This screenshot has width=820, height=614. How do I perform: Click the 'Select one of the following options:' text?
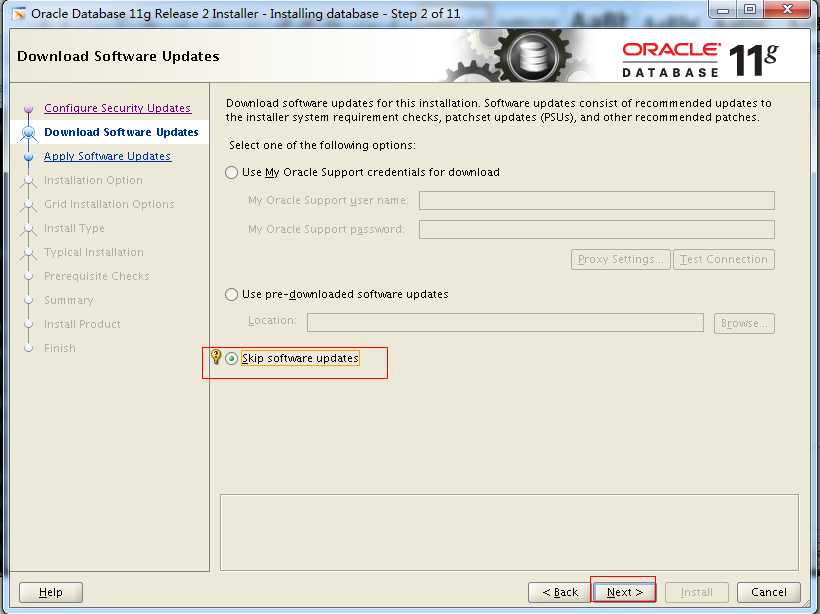322,145
